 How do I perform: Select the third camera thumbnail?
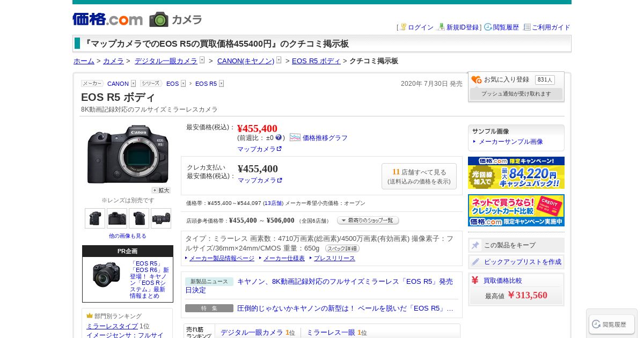139,218
